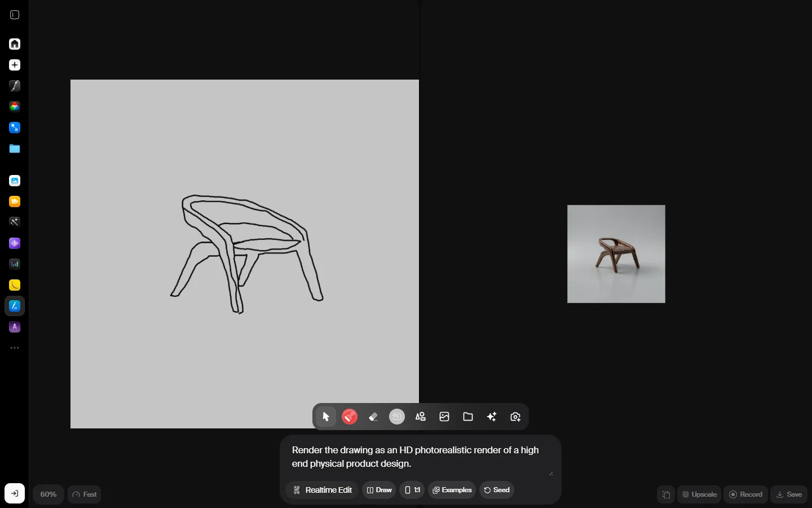Open the 1:1 aspect ratio selector

tap(412, 490)
